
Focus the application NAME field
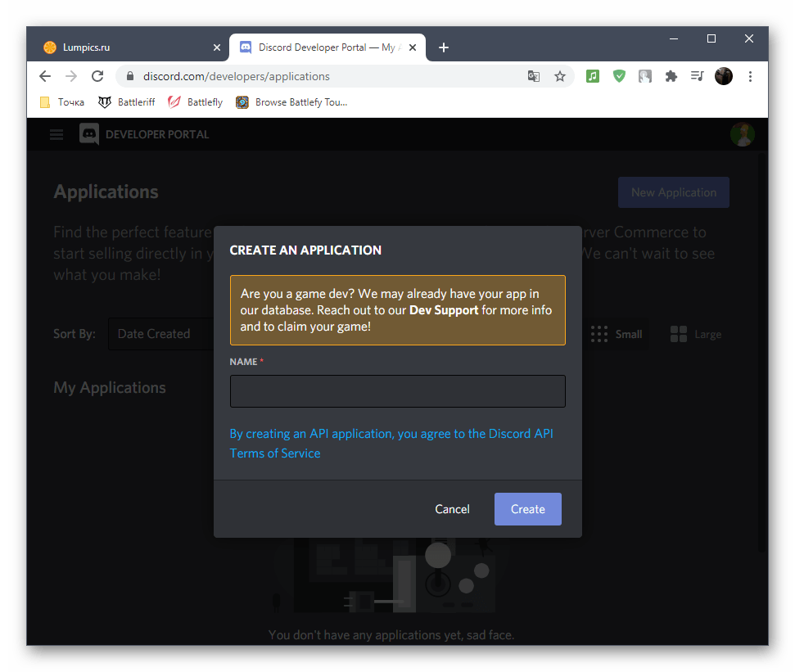[398, 391]
